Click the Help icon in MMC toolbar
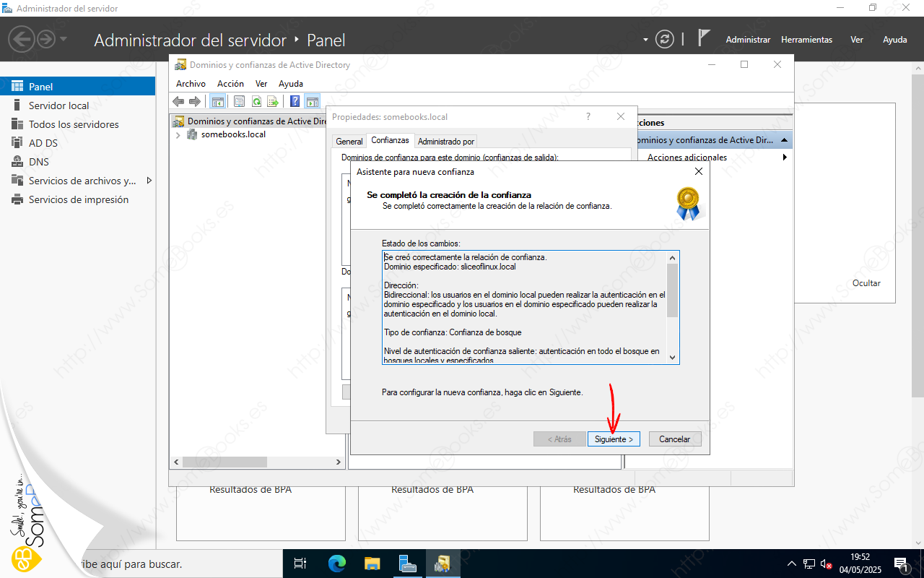Image resolution: width=924 pixels, height=578 pixels. pyautogui.click(x=295, y=102)
